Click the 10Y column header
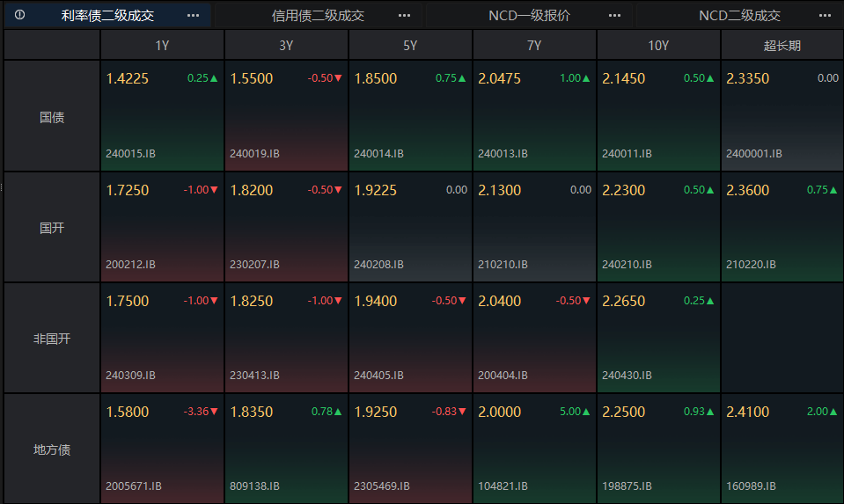The image size is (844, 504). pos(658,45)
